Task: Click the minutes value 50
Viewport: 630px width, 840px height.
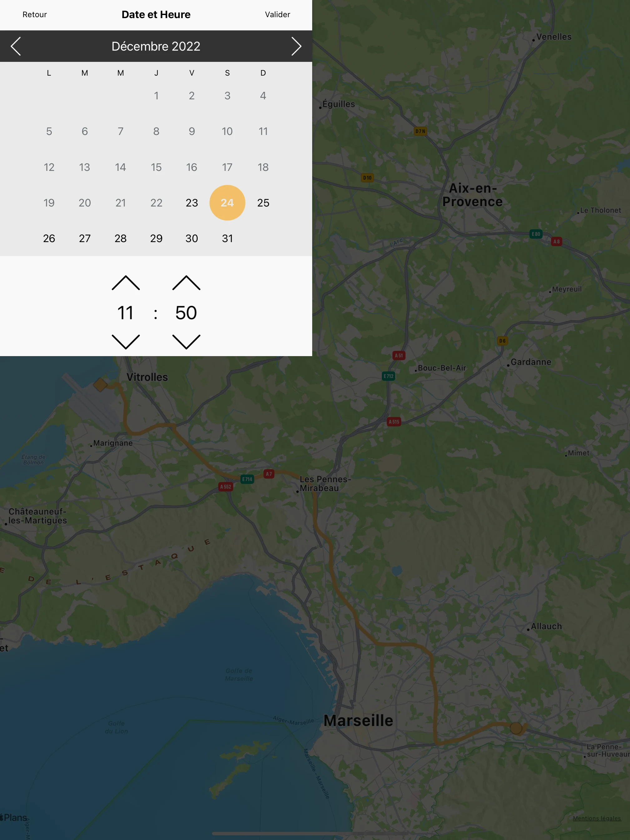Action: (186, 313)
